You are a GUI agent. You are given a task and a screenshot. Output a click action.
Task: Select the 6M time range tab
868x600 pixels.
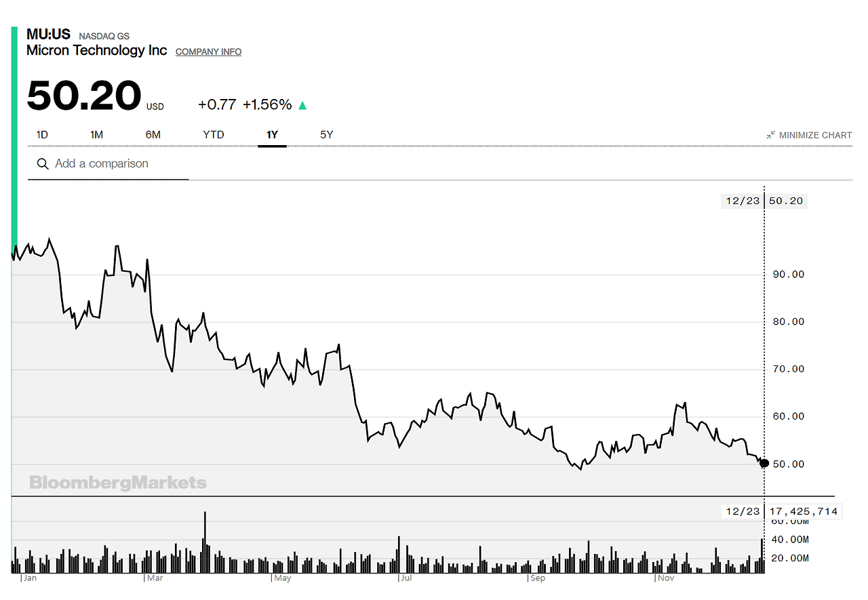coord(153,134)
